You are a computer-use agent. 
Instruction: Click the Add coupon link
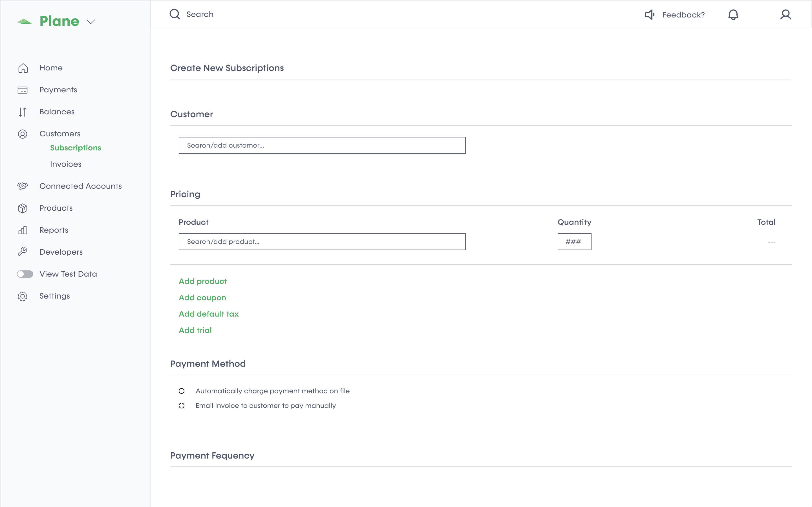pos(202,298)
